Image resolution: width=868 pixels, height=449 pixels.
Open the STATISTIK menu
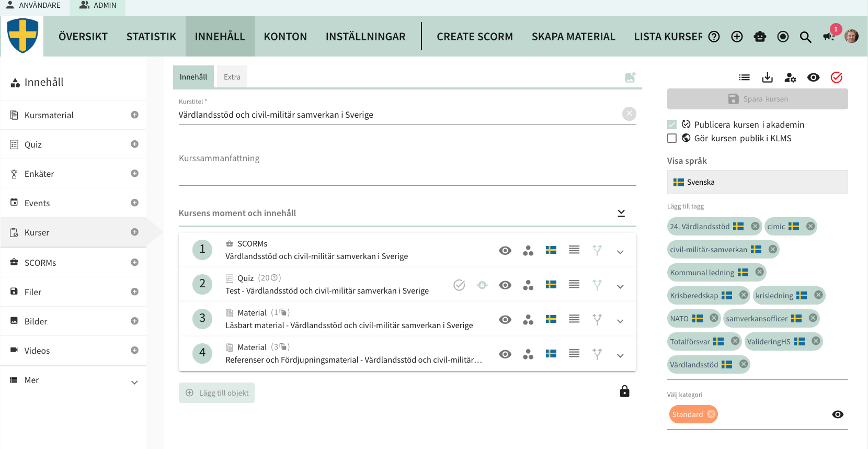point(151,37)
